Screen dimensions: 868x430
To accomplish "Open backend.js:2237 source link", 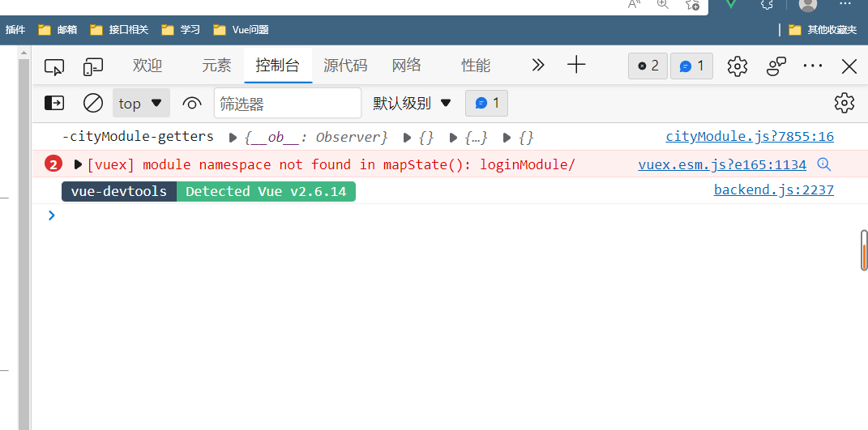I will click(x=774, y=190).
